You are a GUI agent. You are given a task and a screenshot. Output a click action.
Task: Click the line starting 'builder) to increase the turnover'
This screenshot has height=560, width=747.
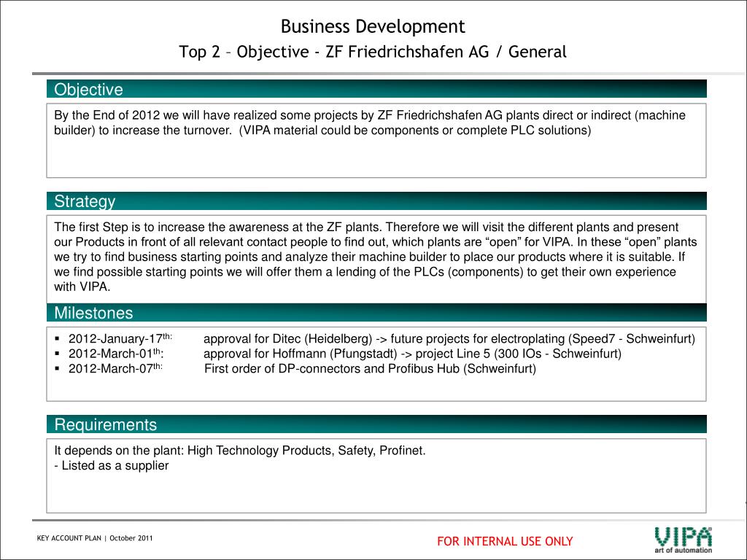tap(322, 131)
